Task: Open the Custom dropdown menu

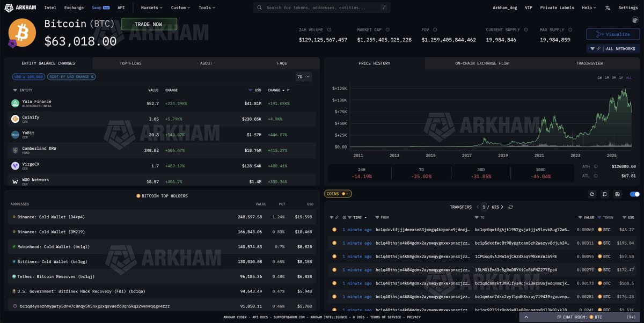Action: (180, 8)
